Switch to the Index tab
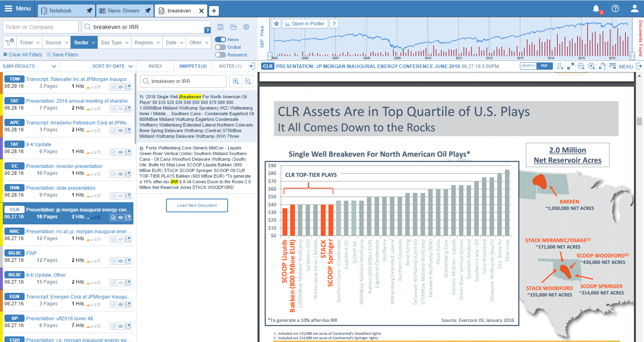The width and height of the screenshot is (644, 342). pyautogui.click(x=155, y=66)
